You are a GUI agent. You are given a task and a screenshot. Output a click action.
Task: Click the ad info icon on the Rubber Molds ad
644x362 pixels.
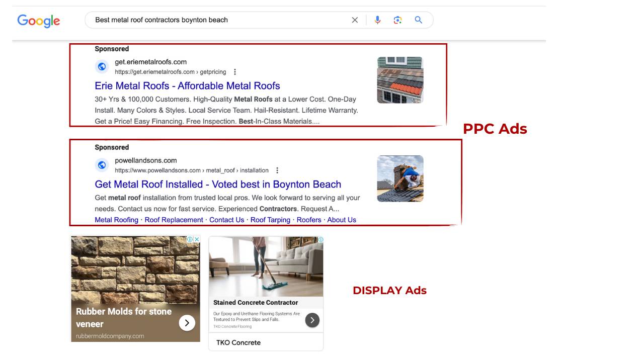[x=190, y=239]
